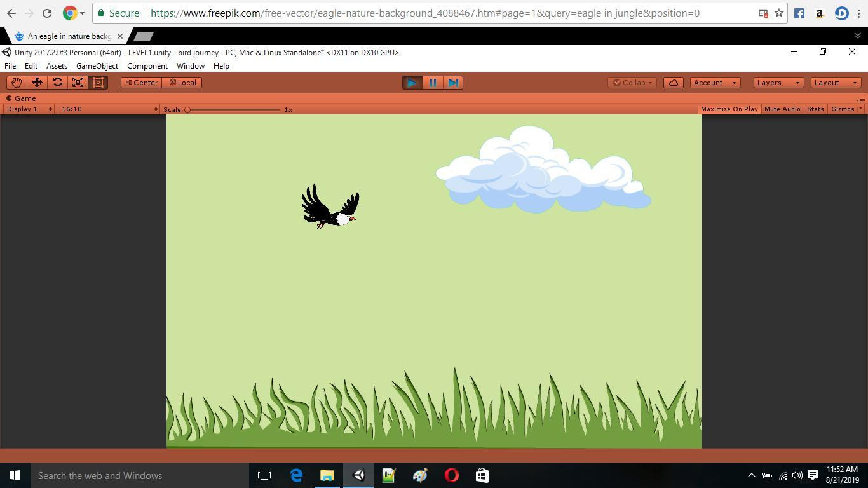
Task: Pause the running game
Action: tap(433, 83)
